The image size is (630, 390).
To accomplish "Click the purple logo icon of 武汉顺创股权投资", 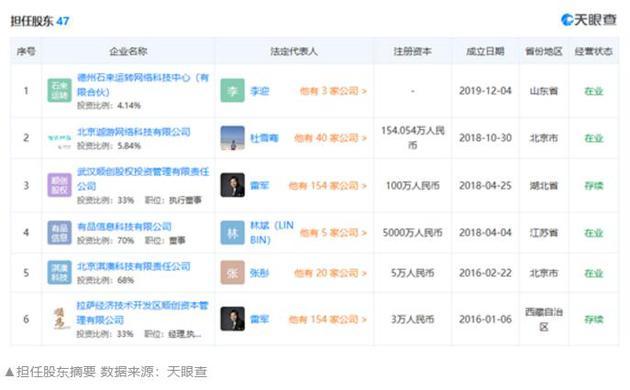I will click(59, 185).
